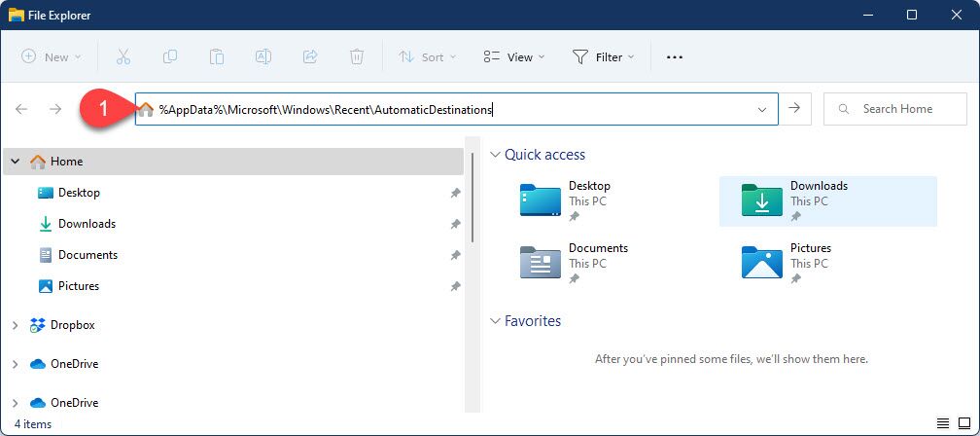Select Pictures in the navigation pane
Image resolution: width=980 pixels, height=436 pixels.
point(79,286)
